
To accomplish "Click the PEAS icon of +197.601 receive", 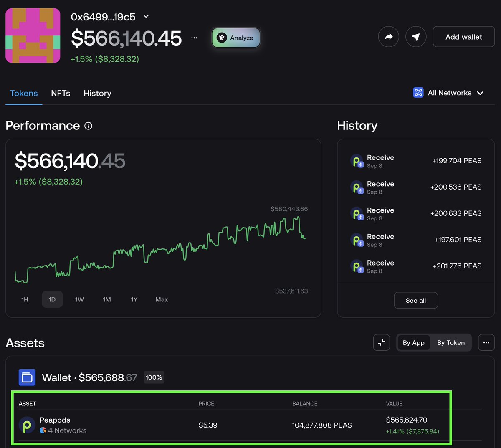I will coord(357,240).
